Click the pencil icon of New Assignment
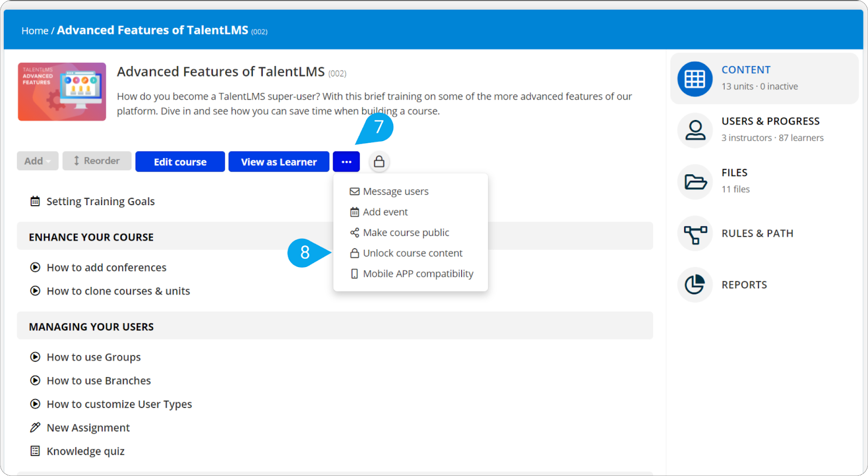Screen dimensions: 868x476 point(35,428)
